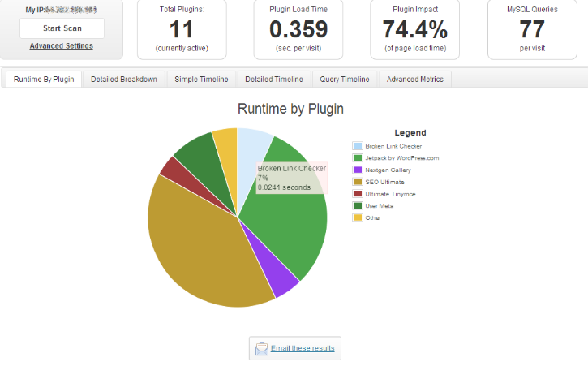Click the Other yellow legend swatch
Viewport: 588px width, 366px height.
pyautogui.click(x=357, y=217)
